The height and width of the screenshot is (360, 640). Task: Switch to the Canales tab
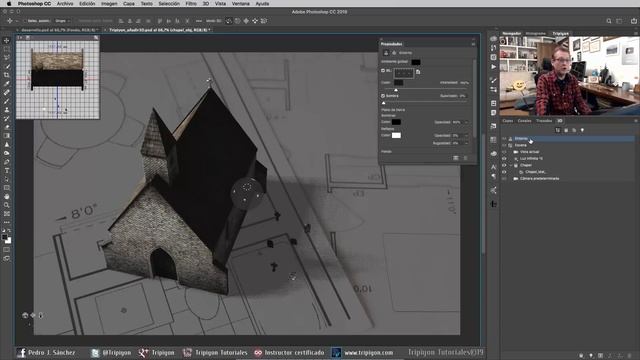coord(524,121)
